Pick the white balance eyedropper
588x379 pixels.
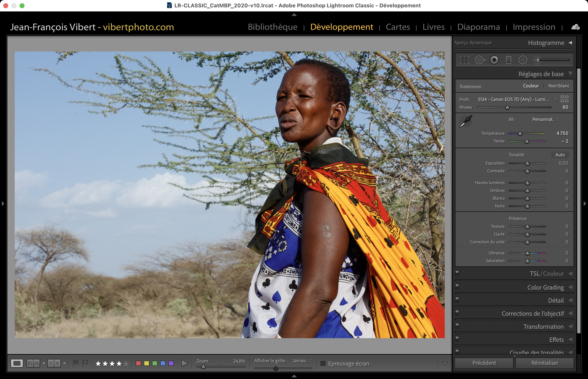pyautogui.click(x=465, y=121)
